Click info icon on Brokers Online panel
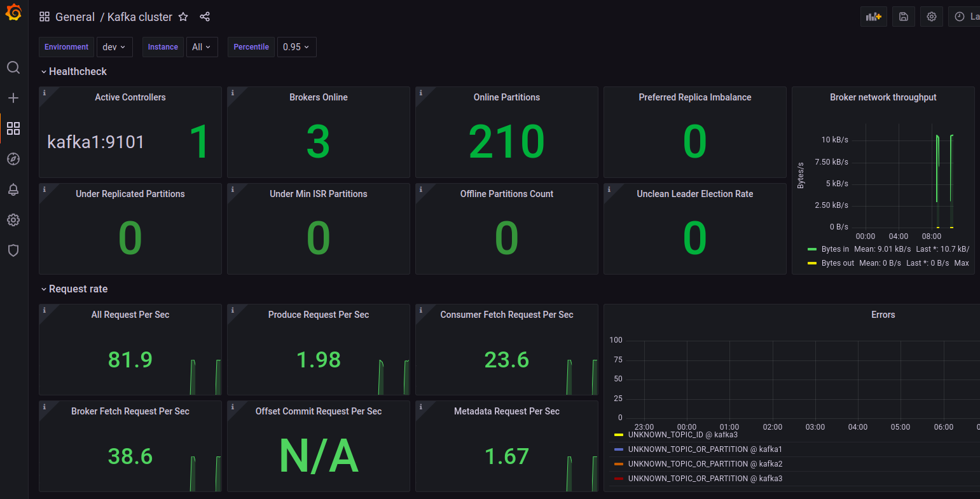This screenshot has height=499, width=980. point(232,93)
